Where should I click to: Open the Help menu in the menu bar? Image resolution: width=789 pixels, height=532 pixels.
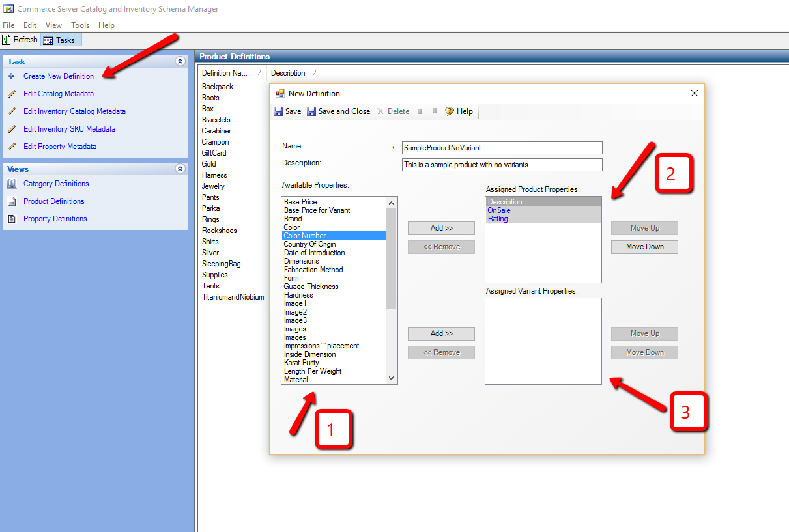[106, 25]
